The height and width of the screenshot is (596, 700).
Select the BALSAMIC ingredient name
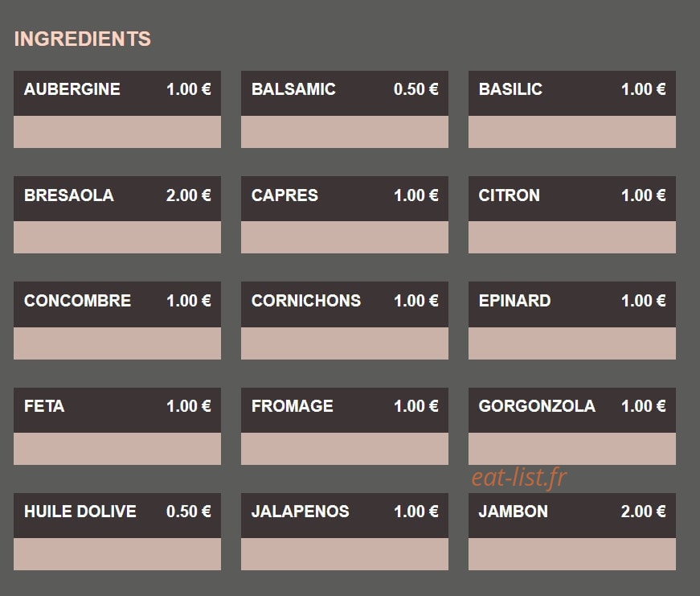tap(293, 89)
